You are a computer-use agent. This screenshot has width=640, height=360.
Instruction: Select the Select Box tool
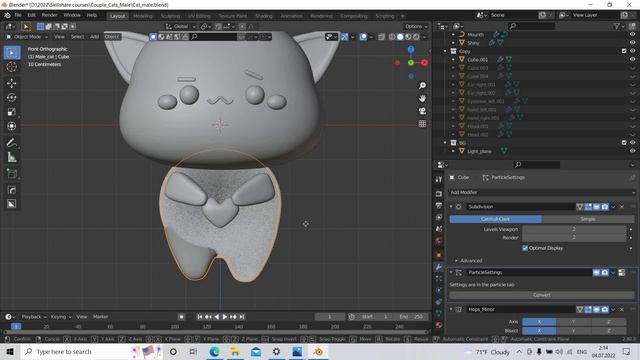pyautogui.click(x=11, y=53)
